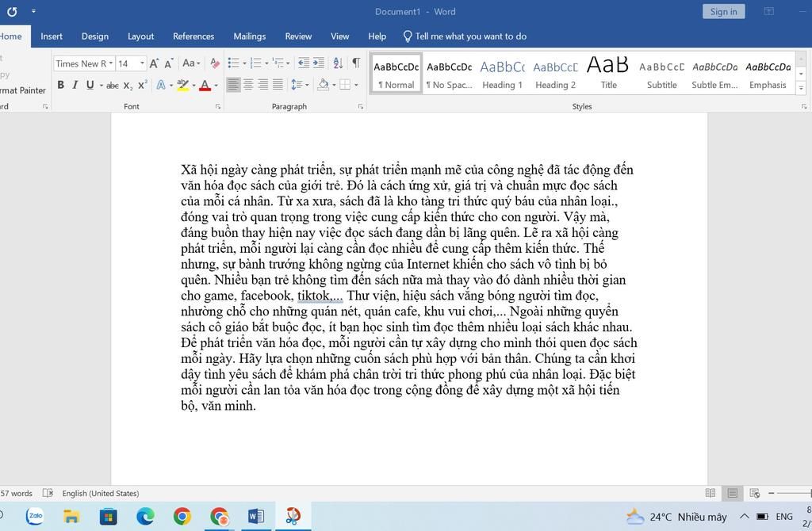Align text left
The image size is (812, 531).
[234, 85]
